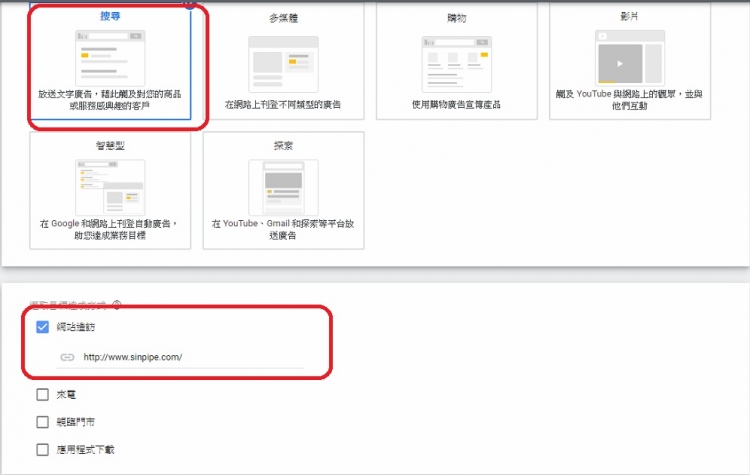The width and height of the screenshot is (750, 475).
Task: Click the 使用購物廣告宣傳產品 description
Action: tap(456, 104)
